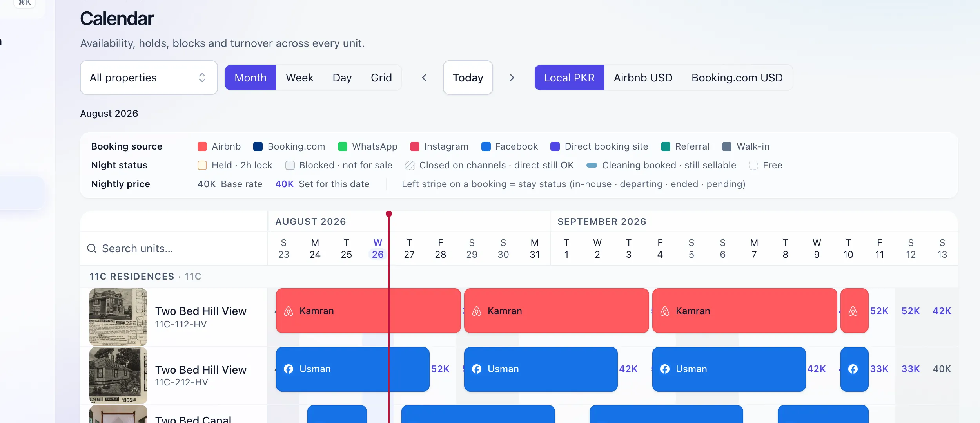Go to next period with right chevron
The width and height of the screenshot is (980, 423).
click(x=512, y=78)
